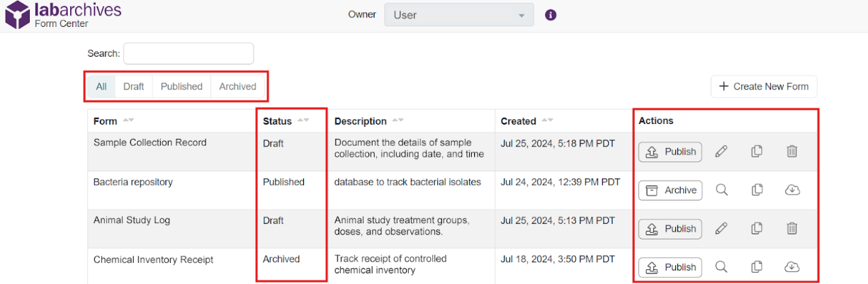This screenshot has height=284, width=868.
Task: Open the Owner dropdown
Action: (x=459, y=15)
